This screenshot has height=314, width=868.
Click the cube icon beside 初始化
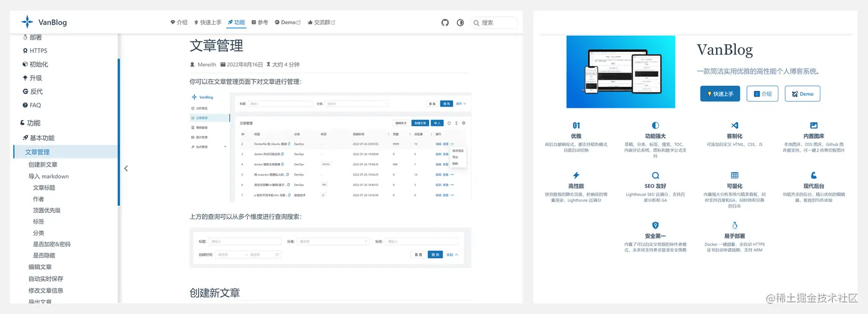pos(25,64)
